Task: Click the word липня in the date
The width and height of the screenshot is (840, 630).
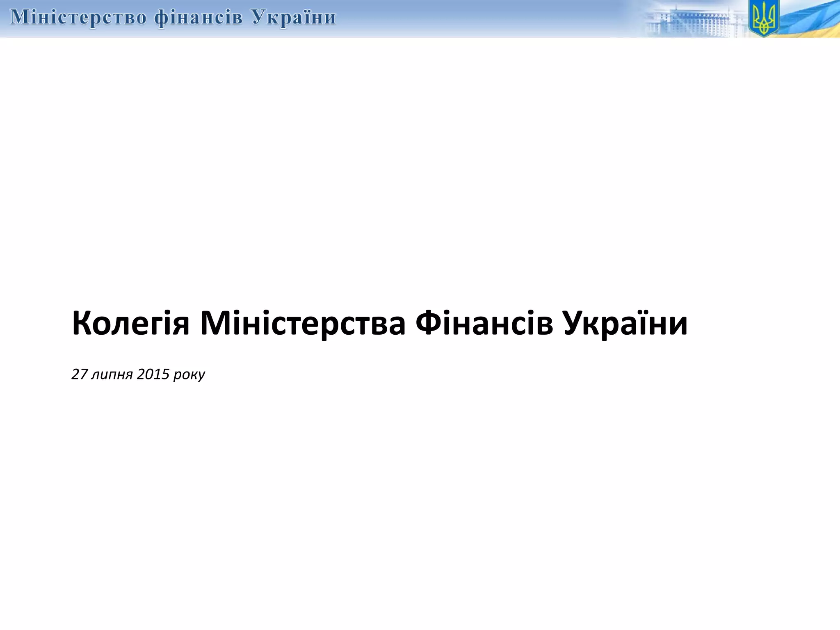Action: [x=112, y=374]
